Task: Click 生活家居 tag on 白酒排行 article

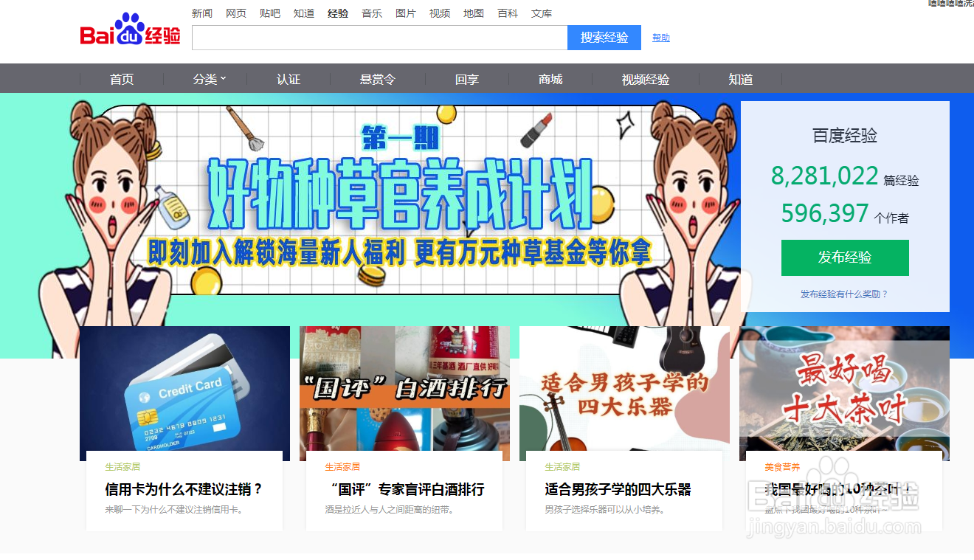Action: coord(342,467)
